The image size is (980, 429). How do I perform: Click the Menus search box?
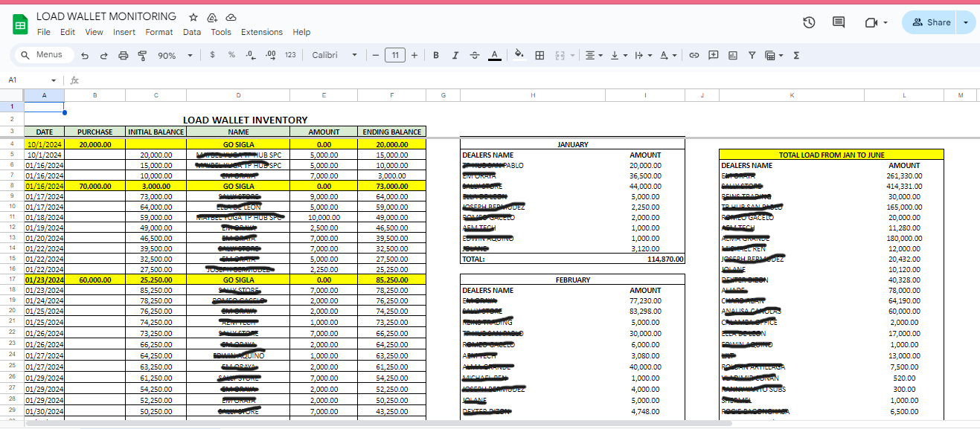coord(45,55)
